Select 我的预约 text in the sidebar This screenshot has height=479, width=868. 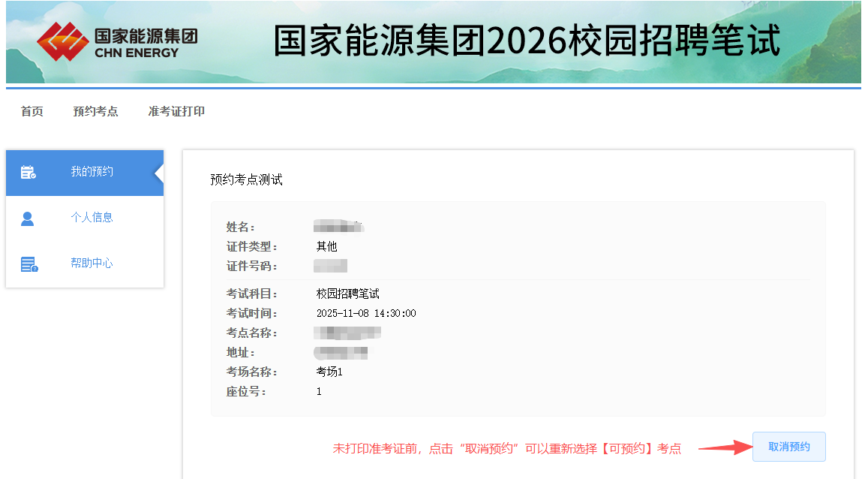[x=92, y=172]
